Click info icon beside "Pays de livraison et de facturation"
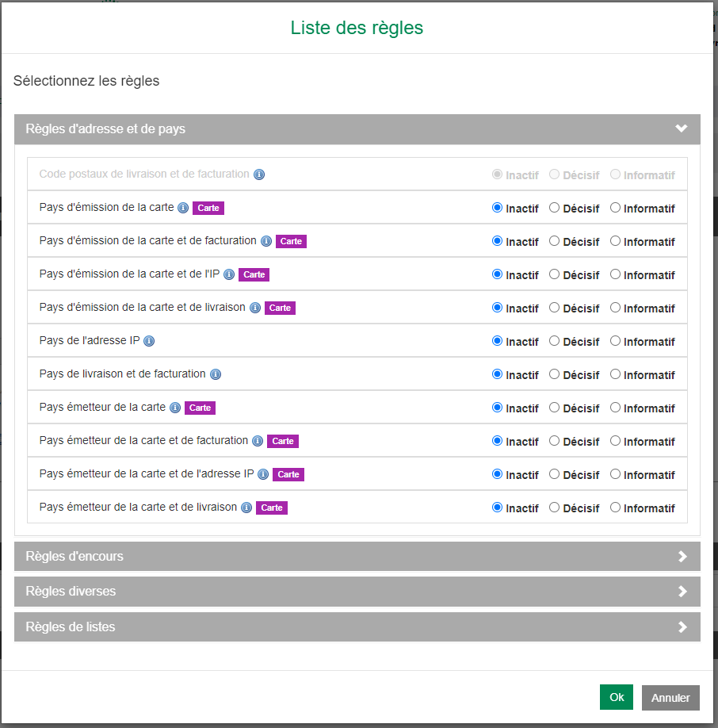Screen dimensions: 718x728 214,374
